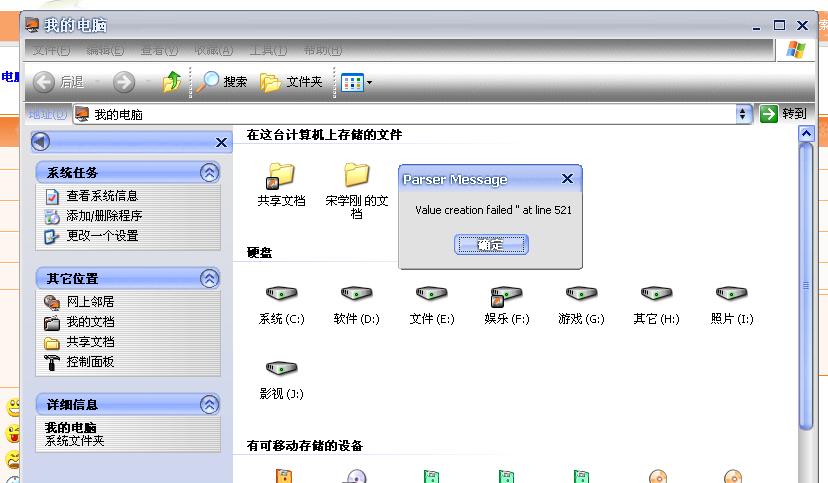828x483 pixels.
Task: Click the Windows flag logo
Action: click(795, 50)
